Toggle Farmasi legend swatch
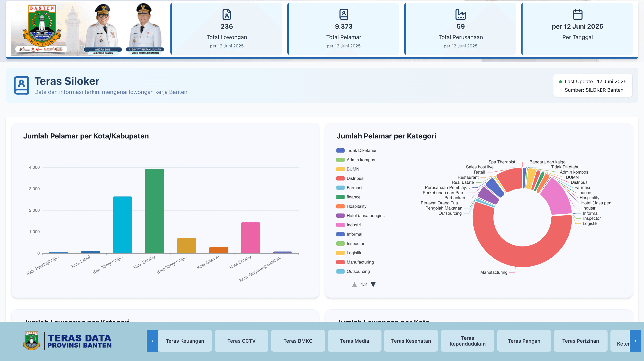 [340, 187]
